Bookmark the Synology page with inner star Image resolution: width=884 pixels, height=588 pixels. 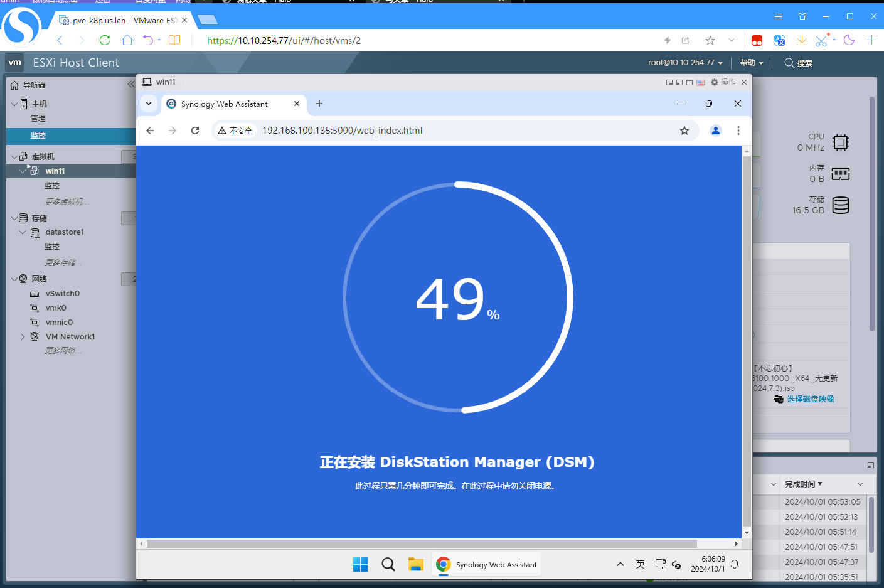(x=684, y=131)
